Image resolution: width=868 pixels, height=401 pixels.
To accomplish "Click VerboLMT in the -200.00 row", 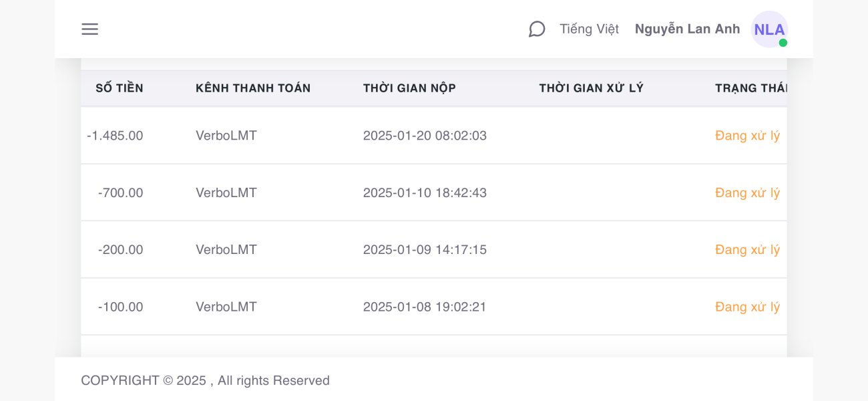I will coord(226,250).
